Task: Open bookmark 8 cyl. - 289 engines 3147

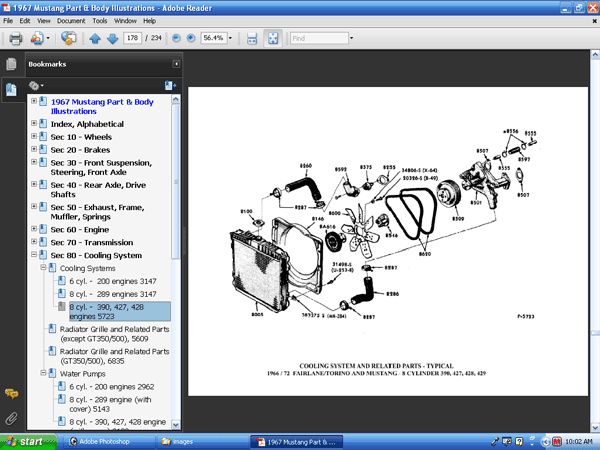Action: pyautogui.click(x=112, y=294)
